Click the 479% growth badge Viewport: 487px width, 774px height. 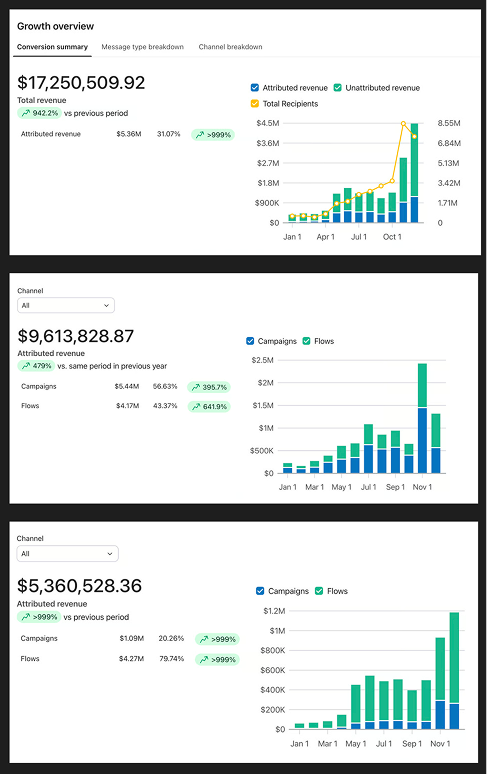pyautogui.click(x=36, y=366)
